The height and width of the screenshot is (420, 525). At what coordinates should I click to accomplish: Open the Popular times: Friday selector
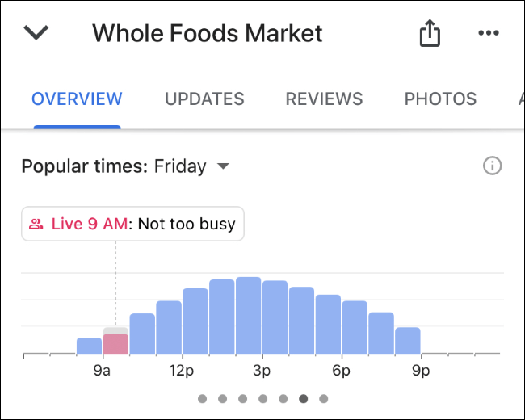[125, 166]
